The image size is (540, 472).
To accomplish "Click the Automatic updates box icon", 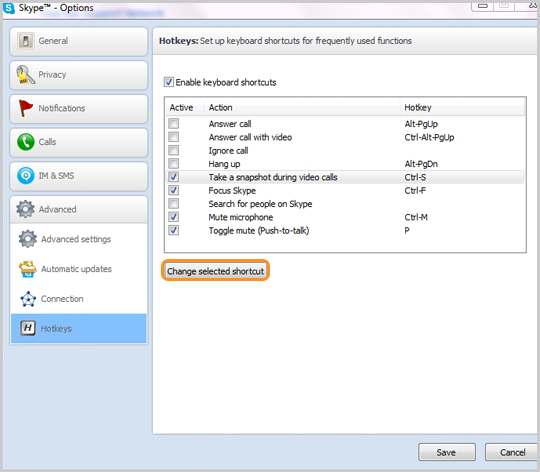I will pyautogui.click(x=28, y=269).
